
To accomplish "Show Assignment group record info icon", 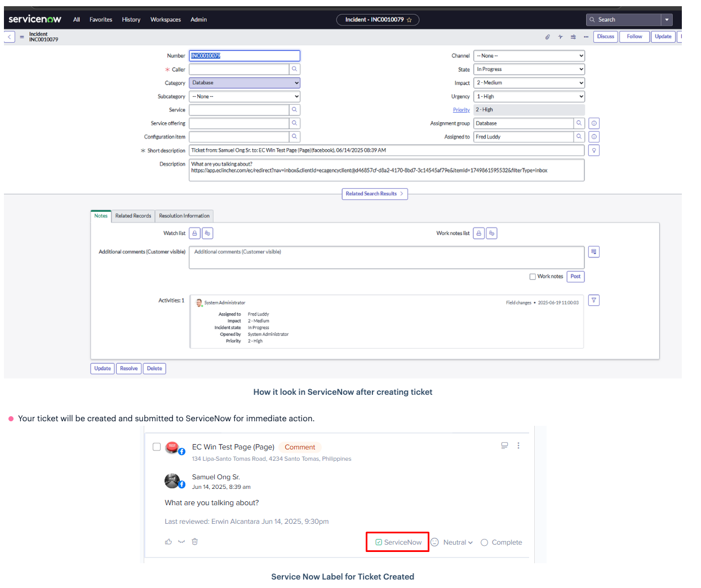I will [594, 123].
